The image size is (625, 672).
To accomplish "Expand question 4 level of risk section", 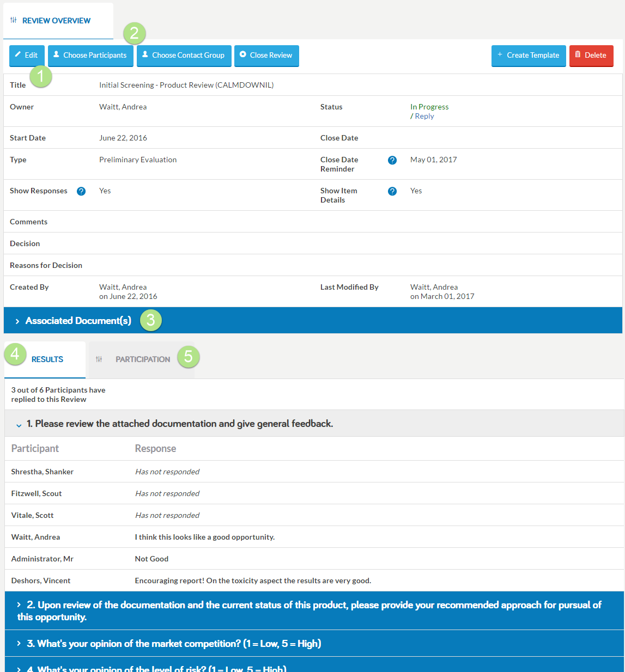I will tap(314, 665).
